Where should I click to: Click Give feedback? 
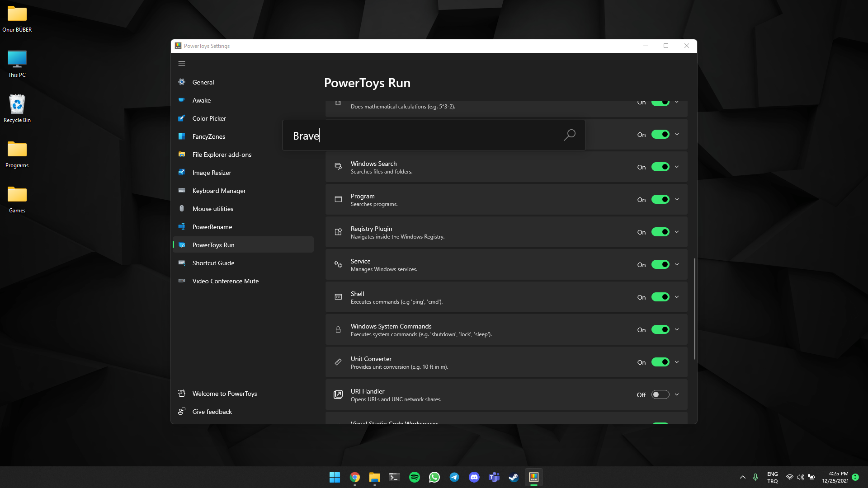pos(212,411)
